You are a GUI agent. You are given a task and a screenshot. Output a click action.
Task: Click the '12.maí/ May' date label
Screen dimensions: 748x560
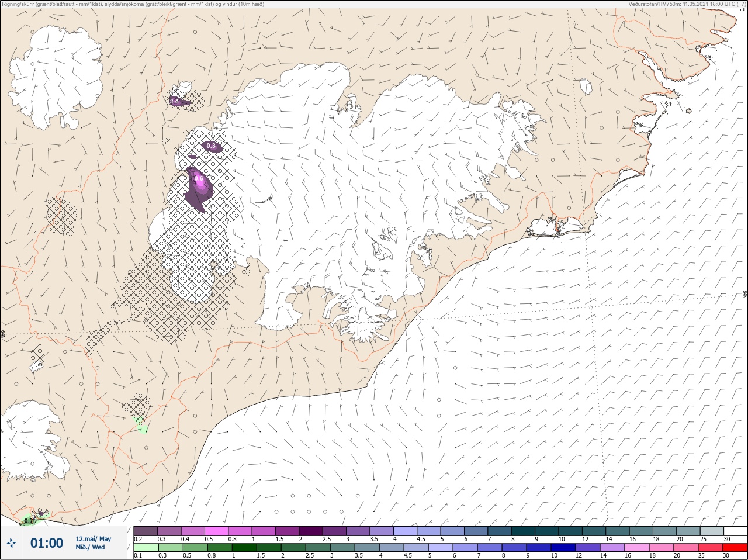[x=93, y=539]
